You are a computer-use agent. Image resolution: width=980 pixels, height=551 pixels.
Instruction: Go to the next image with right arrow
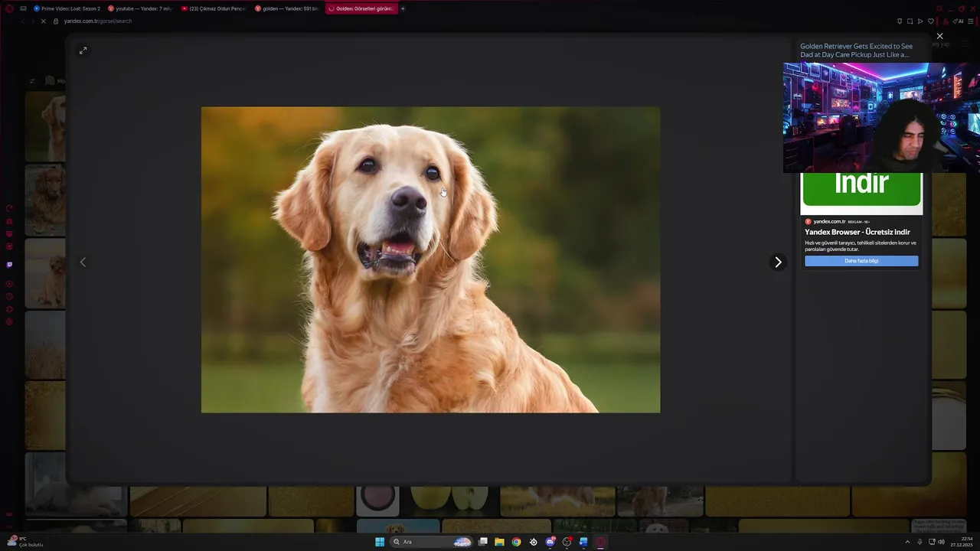778,262
